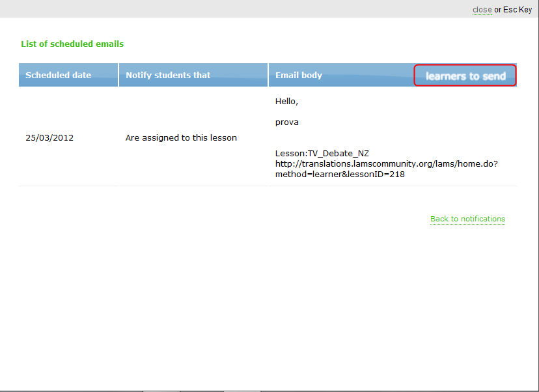Click the Hello greeting in the email body
This screenshot has height=392, width=539.
pyautogui.click(x=286, y=102)
